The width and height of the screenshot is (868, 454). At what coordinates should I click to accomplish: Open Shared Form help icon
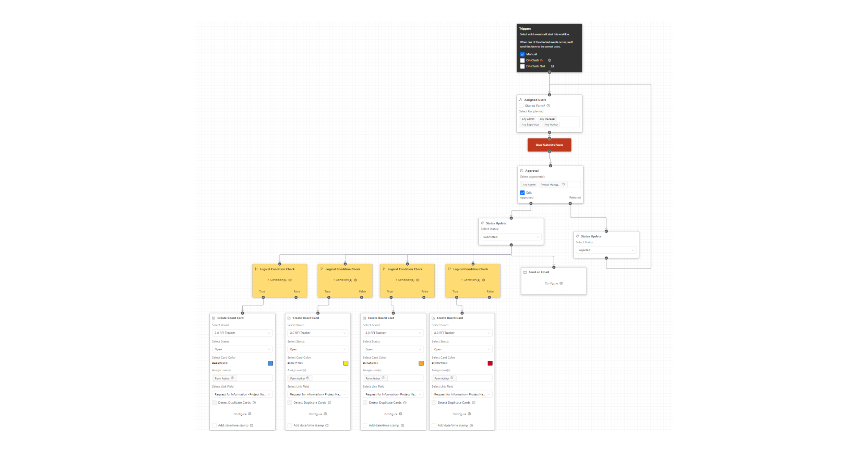548,106
